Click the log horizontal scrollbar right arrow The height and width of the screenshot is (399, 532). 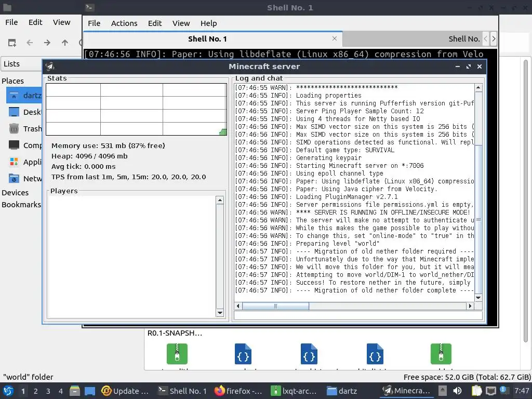pyautogui.click(x=470, y=306)
